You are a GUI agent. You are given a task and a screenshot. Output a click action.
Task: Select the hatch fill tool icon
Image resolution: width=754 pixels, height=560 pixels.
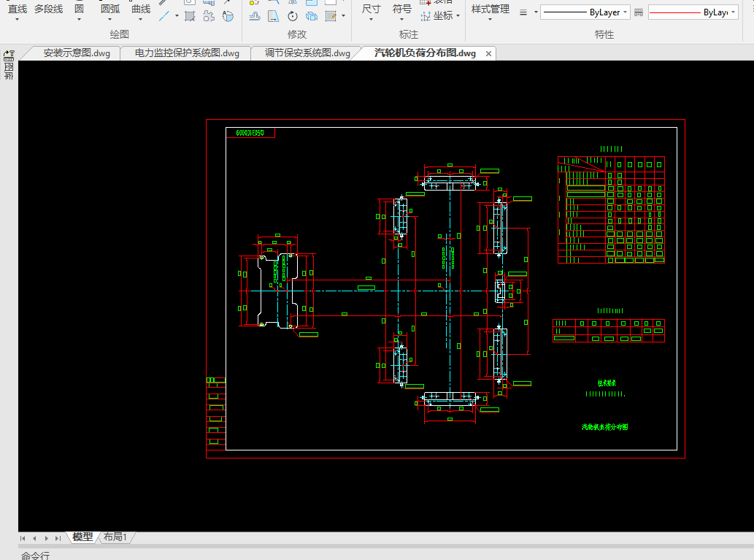[190, 16]
